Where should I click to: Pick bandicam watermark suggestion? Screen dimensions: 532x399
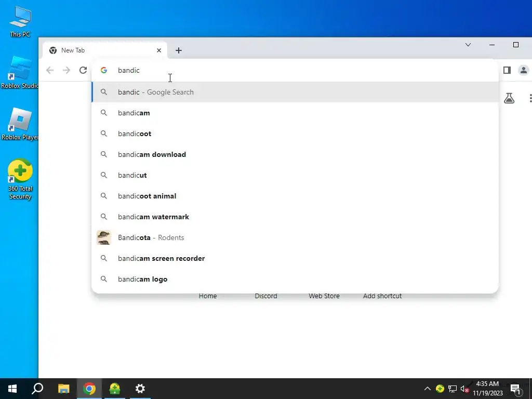[295, 217]
